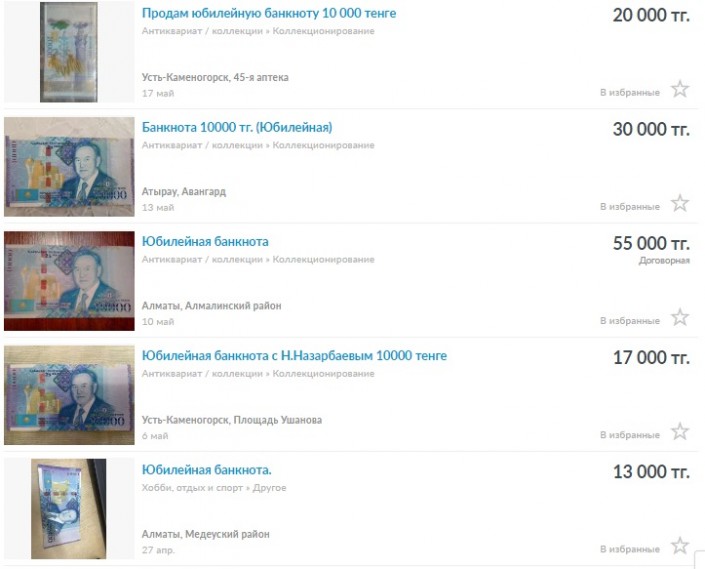Open 'Банкнота 10000 тг. (Юбилейная)' listing
Image resolution: width=705 pixels, height=569 pixels.
point(237,128)
